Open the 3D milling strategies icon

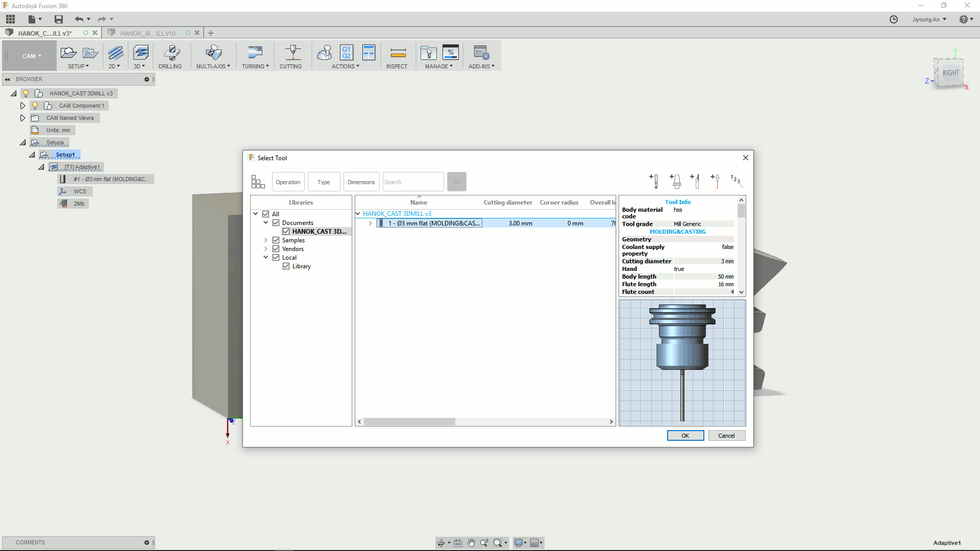pyautogui.click(x=140, y=53)
